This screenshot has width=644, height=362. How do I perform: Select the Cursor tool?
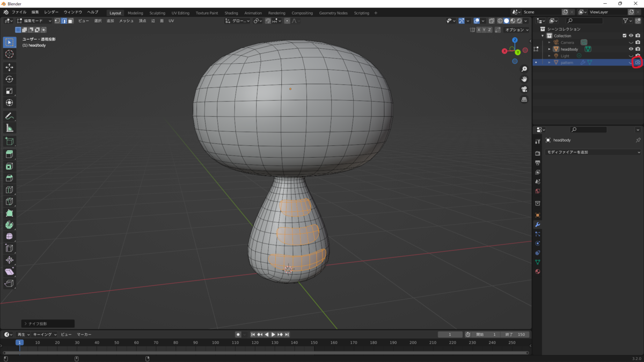pyautogui.click(x=9, y=54)
